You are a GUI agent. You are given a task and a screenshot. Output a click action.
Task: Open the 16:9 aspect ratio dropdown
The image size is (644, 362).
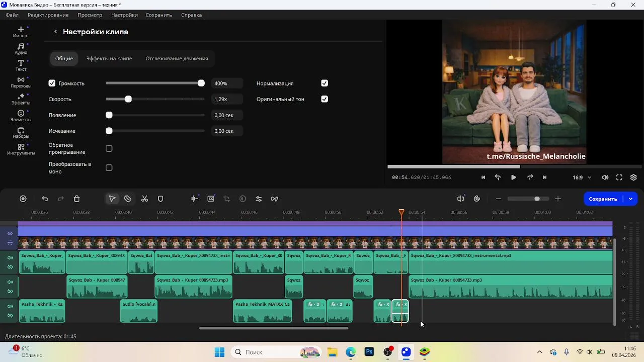582,177
